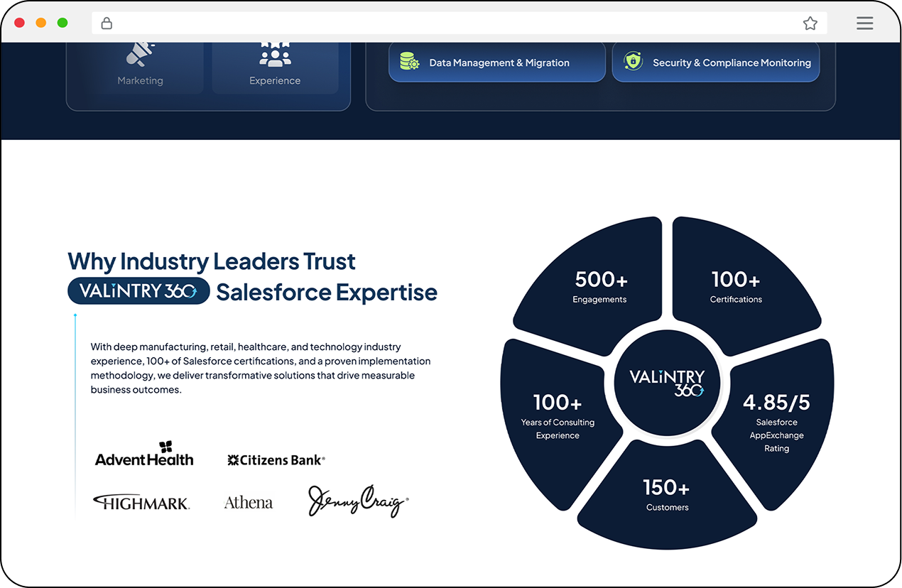Click the people icon above Experience
902x588 pixels.
pos(275,54)
